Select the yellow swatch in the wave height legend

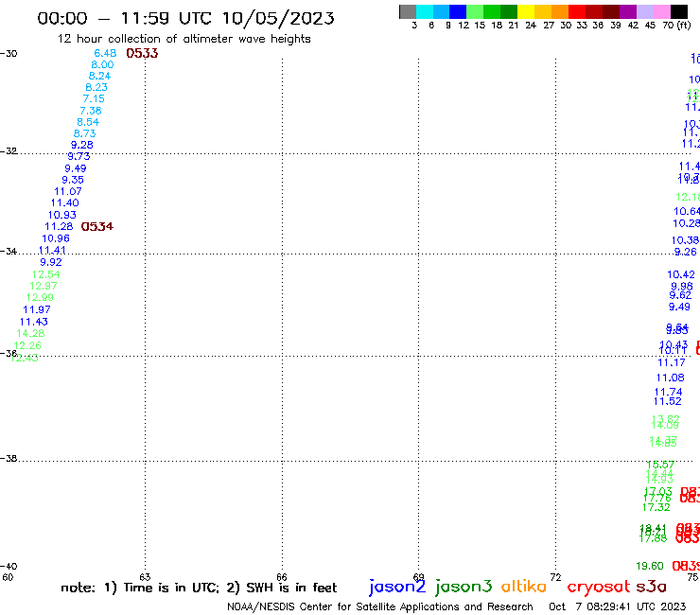pos(526,11)
